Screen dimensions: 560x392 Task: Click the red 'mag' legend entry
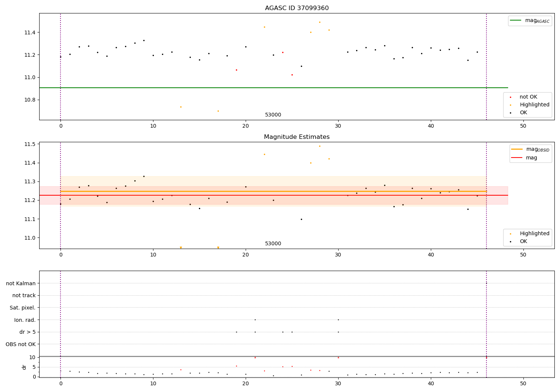(525, 158)
